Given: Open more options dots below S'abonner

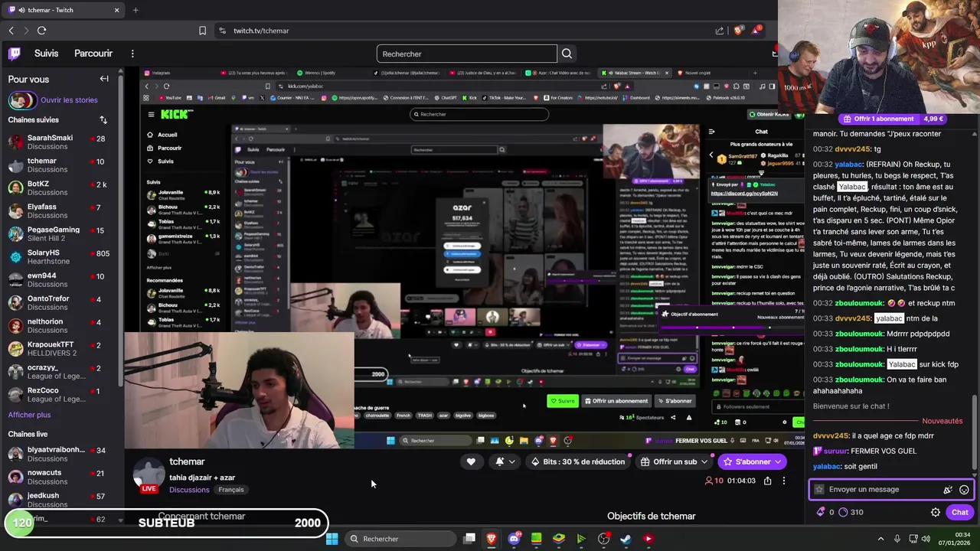Looking at the screenshot, I should (x=783, y=481).
